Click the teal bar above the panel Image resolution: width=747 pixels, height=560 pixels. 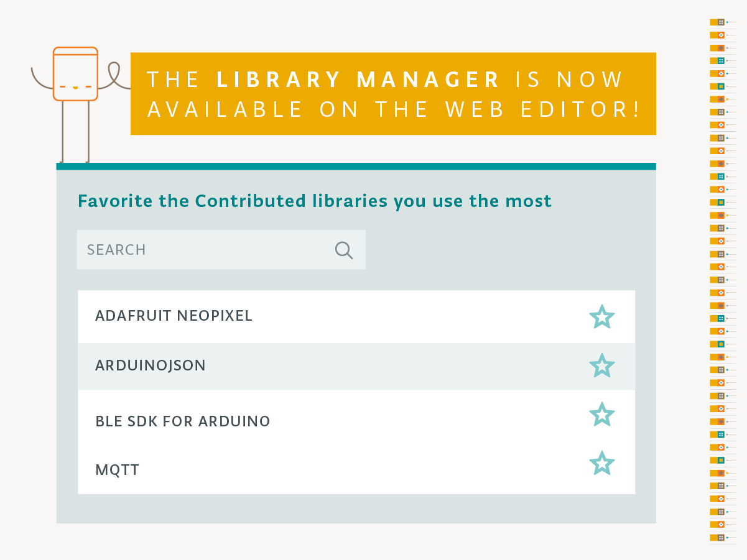pyautogui.click(x=356, y=166)
